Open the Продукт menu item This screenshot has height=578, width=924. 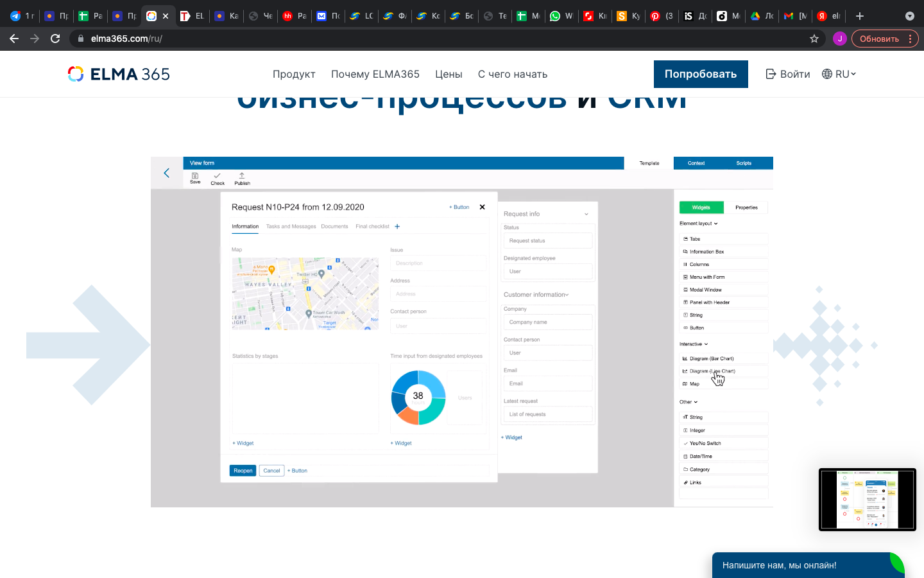[294, 74]
